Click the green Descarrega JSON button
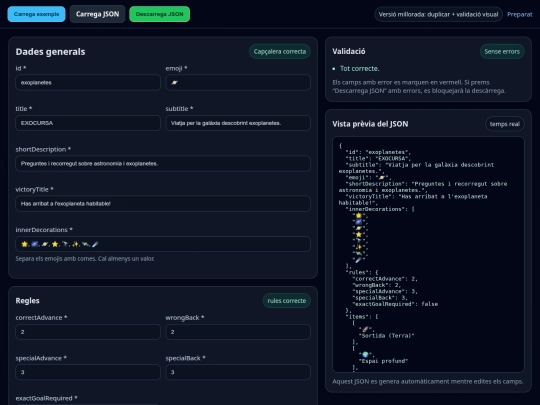 (159, 14)
